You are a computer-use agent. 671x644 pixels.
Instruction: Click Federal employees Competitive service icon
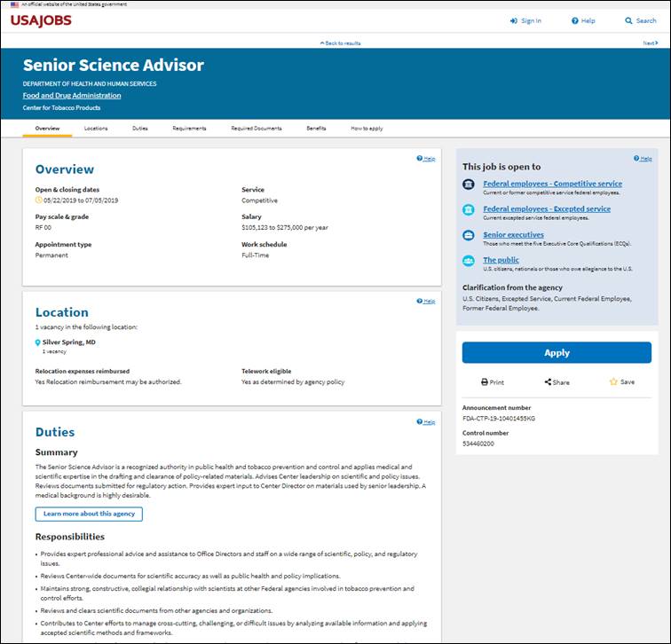click(x=468, y=185)
